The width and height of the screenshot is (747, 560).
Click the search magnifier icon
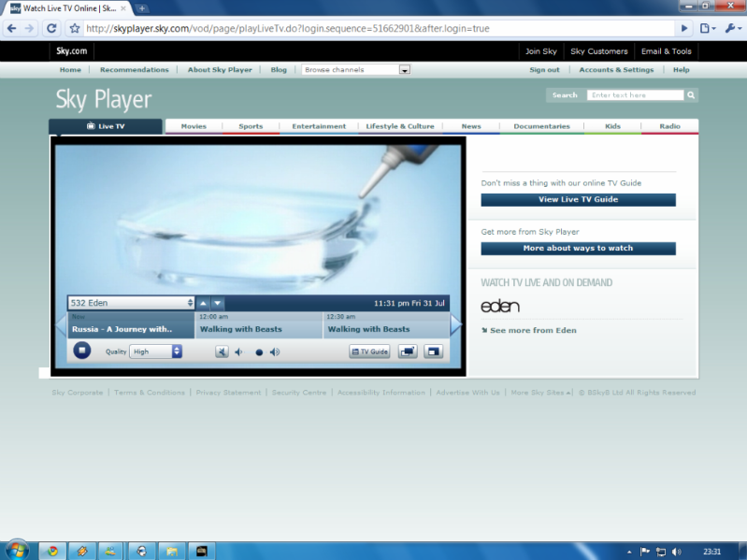coord(691,95)
